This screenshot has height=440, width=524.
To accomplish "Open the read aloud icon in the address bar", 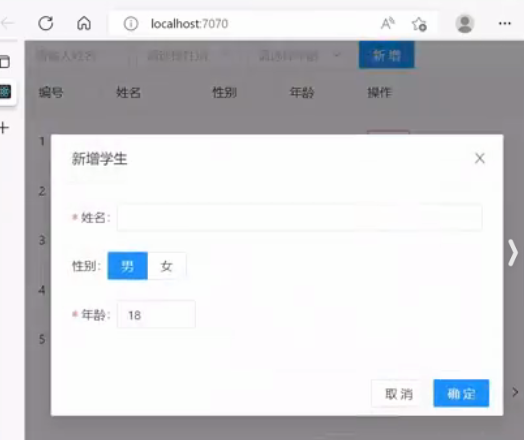I will (x=388, y=23).
